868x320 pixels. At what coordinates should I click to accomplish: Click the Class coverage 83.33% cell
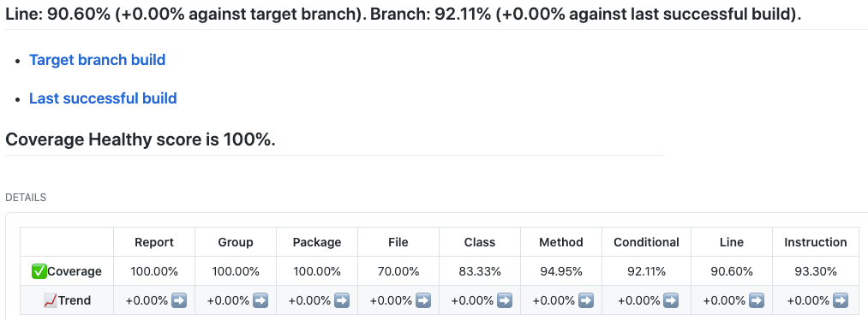point(480,271)
